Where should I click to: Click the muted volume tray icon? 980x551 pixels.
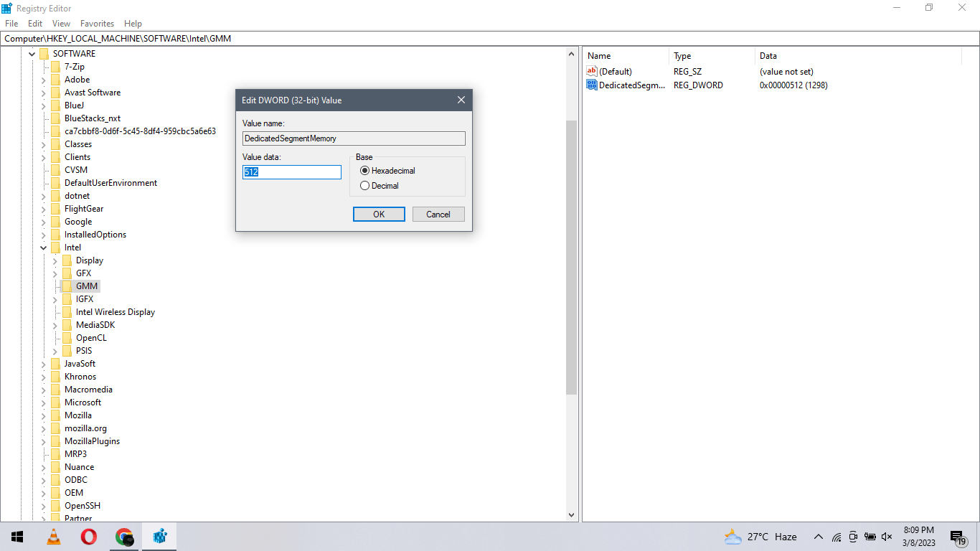pos(887,537)
